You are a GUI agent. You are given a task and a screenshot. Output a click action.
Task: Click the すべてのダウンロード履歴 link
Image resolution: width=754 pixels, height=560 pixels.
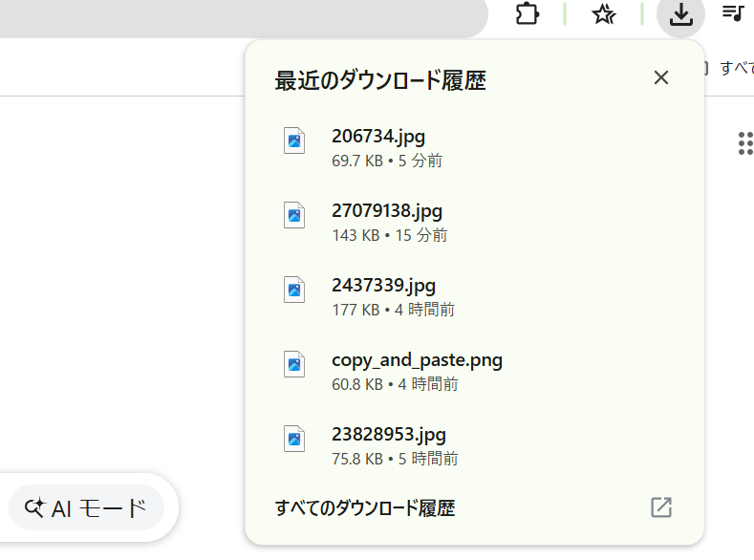click(x=364, y=507)
